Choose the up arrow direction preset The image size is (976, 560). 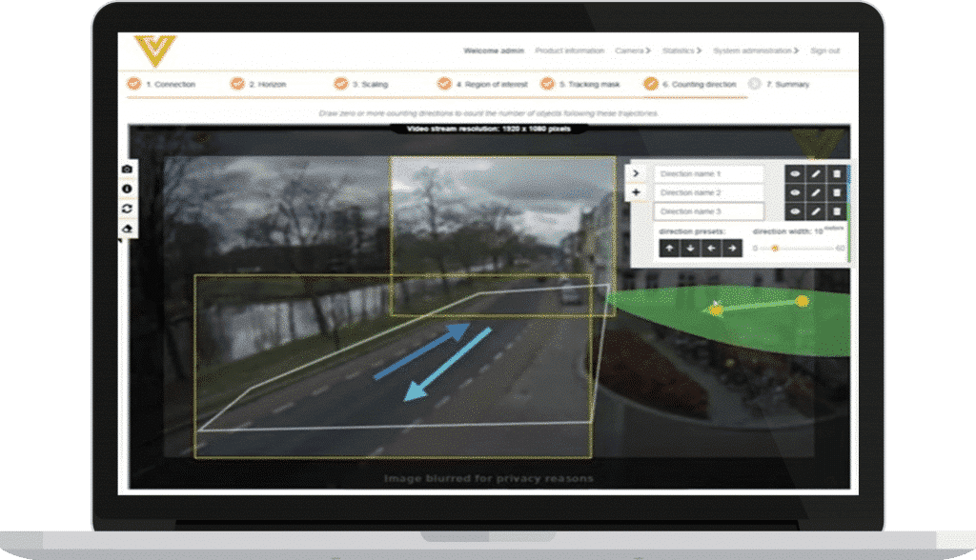point(669,248)
